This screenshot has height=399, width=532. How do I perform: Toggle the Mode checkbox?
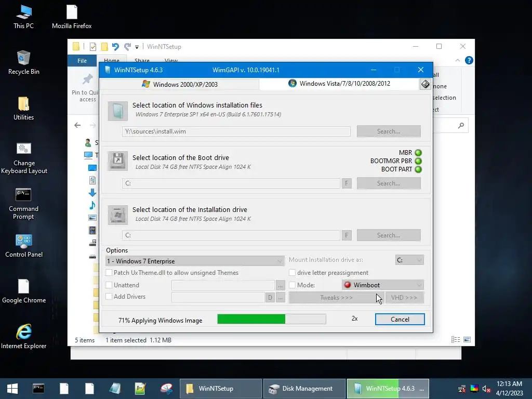coord(292,285)
